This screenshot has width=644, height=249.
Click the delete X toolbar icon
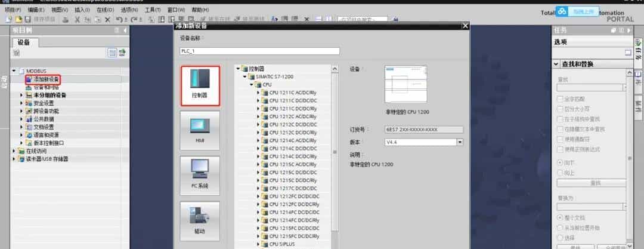107,19
